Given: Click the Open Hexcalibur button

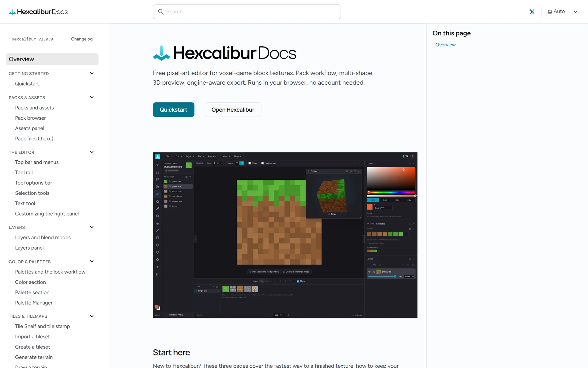Looking at the screenshot, I should pos(233,109).
